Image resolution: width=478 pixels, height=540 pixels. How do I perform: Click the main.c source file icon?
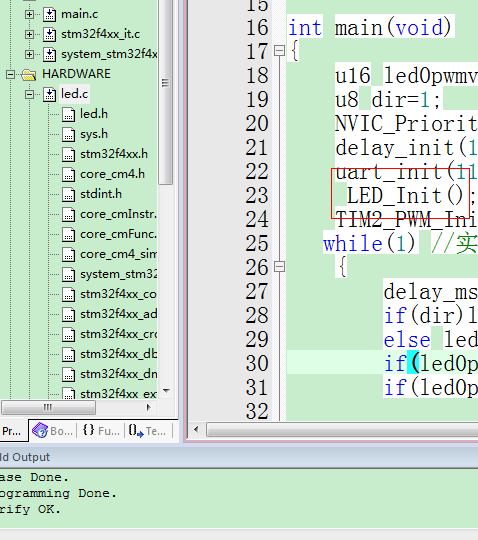pyautogui.click(x=50, y=14)
